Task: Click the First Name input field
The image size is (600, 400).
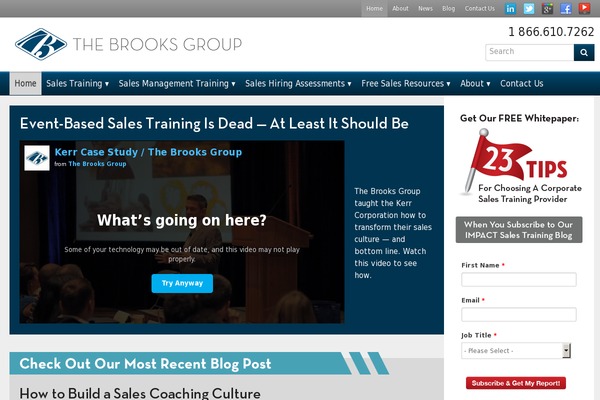Action: (518, 279)
